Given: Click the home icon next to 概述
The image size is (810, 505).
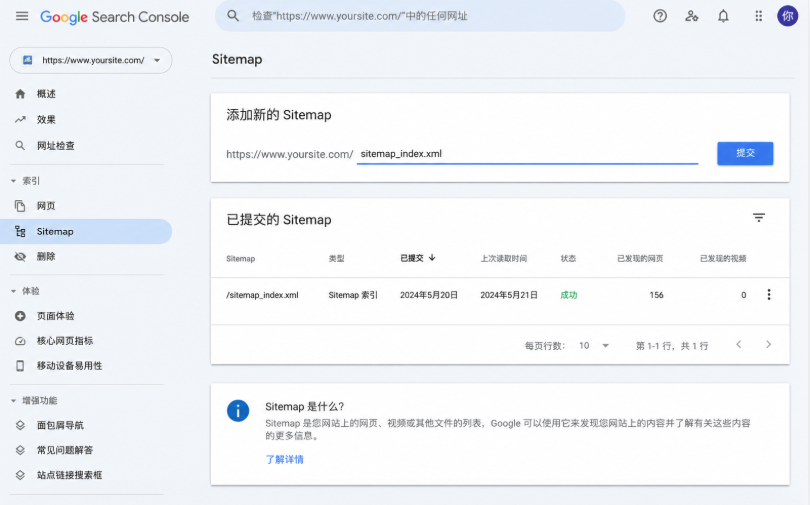Looking at the screenshot, I should point(20,94).
